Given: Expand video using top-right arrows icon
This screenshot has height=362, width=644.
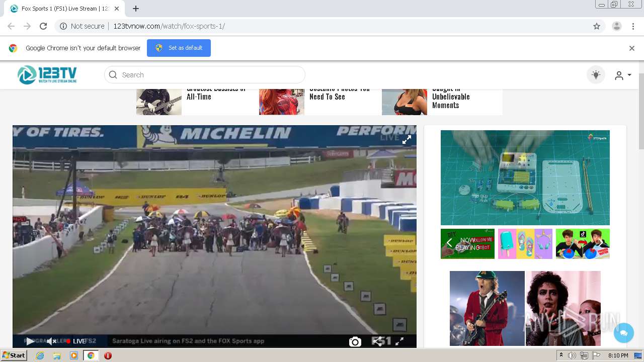Looking at the screenshot, I should (x=407, y=140).
